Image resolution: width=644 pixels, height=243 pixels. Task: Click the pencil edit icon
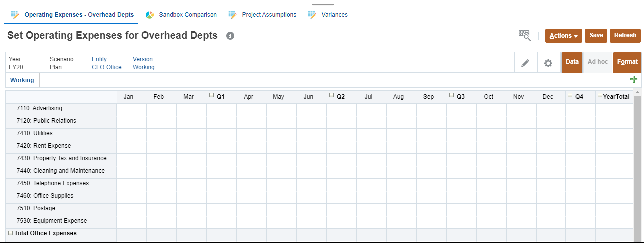pyautogui.click(x=525, y=63)
